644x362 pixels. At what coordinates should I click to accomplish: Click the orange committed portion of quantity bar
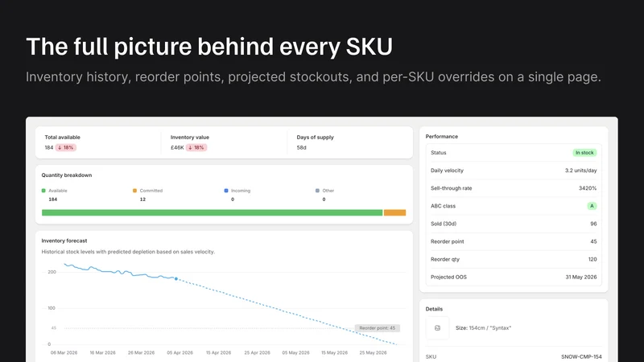coord(394,212)
